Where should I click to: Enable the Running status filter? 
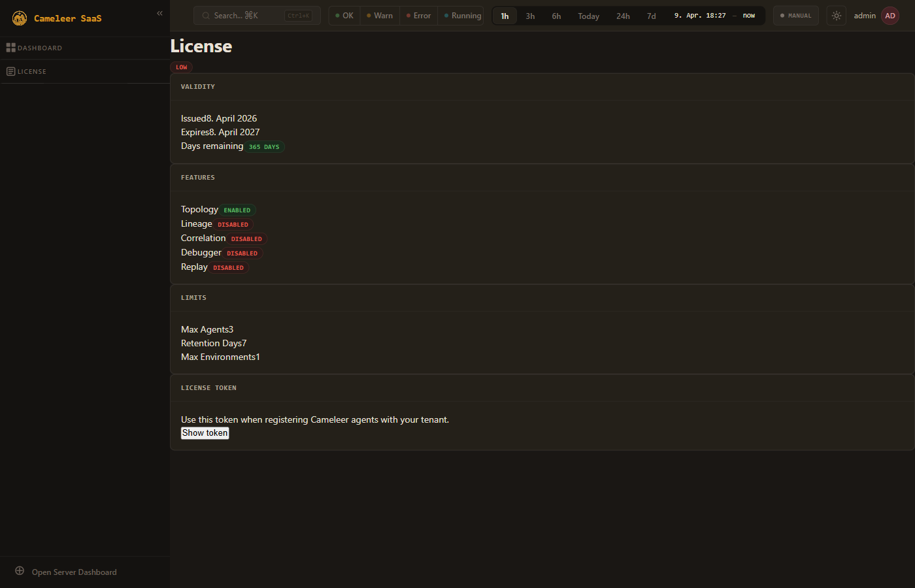(463, 16)
